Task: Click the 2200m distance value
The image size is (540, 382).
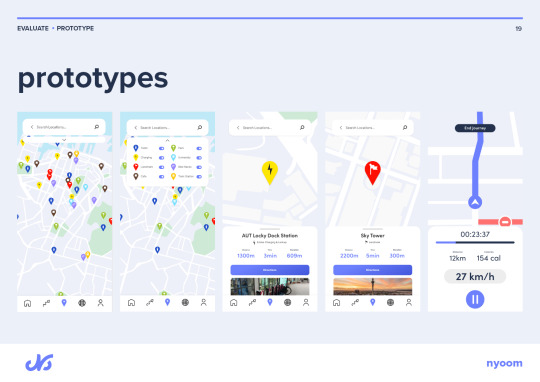Action: point(349,256)
